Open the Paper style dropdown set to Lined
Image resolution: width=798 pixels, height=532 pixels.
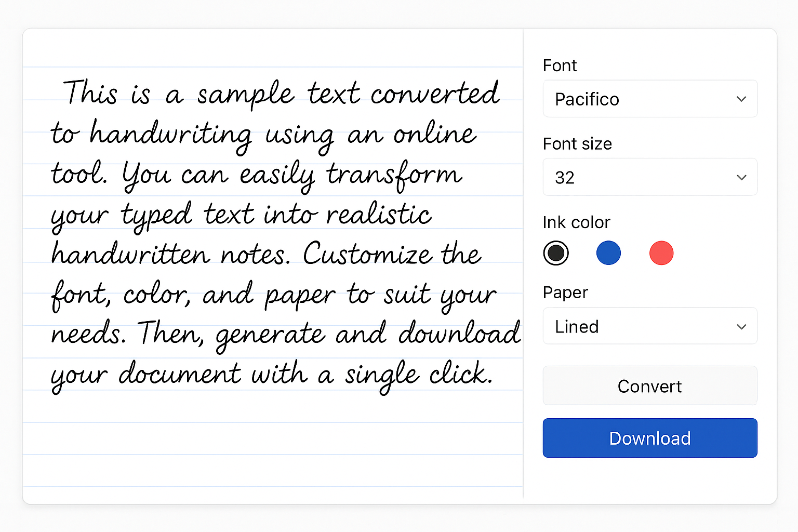(649, 326)
